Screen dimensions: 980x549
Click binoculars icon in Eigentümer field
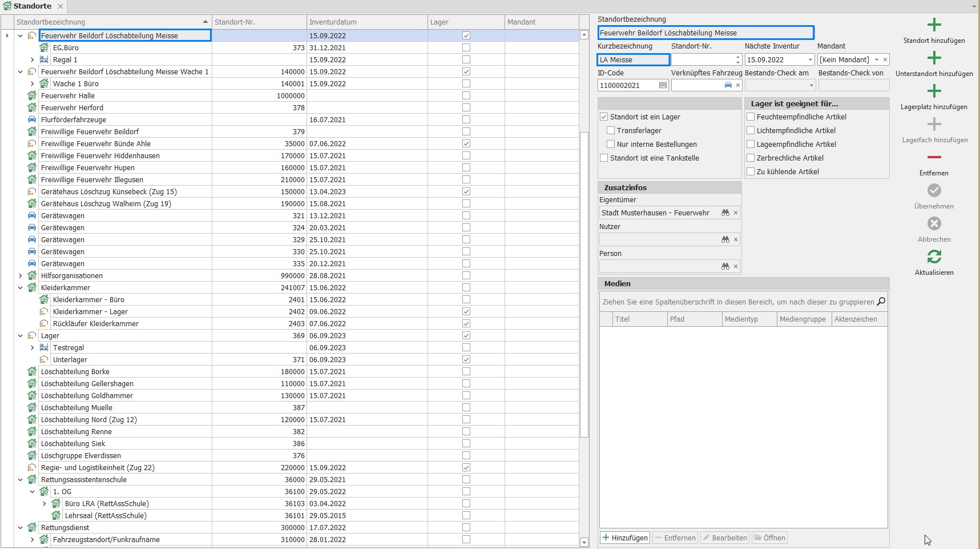[725, 213]
